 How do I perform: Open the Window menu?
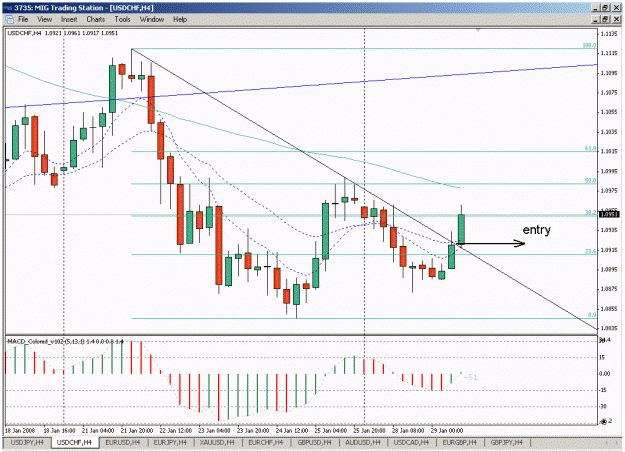click(151, 19)
